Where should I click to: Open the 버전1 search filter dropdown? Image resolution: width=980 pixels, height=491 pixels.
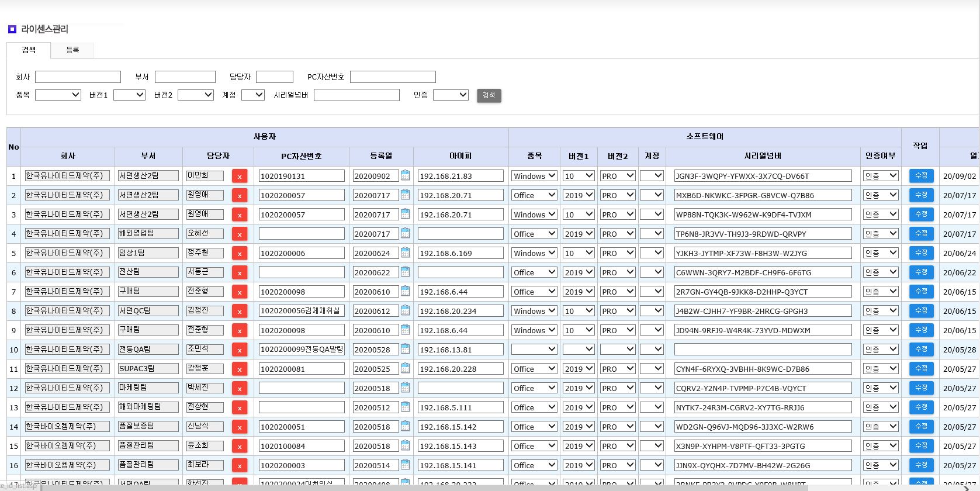(x=129, y=95)
